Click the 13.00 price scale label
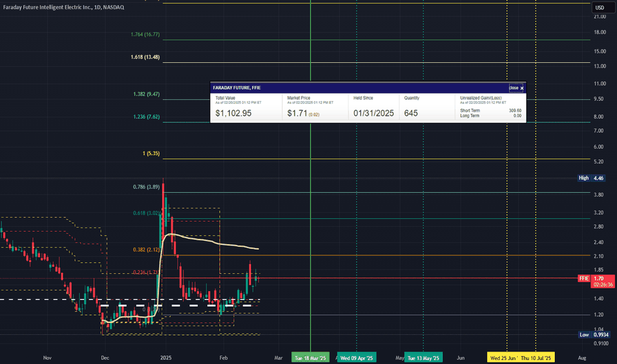The height and width of the screenshot is (364, 617). [600, 66]
